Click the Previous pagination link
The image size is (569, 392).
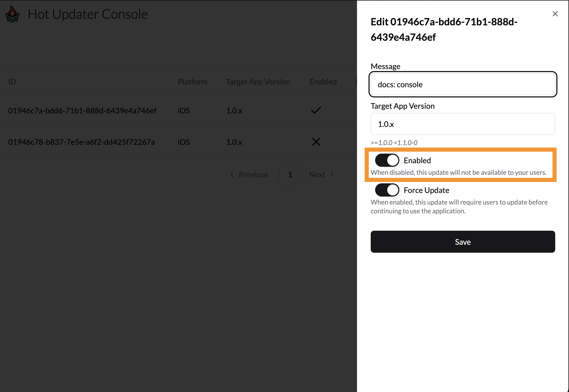(x=253, y=175)
